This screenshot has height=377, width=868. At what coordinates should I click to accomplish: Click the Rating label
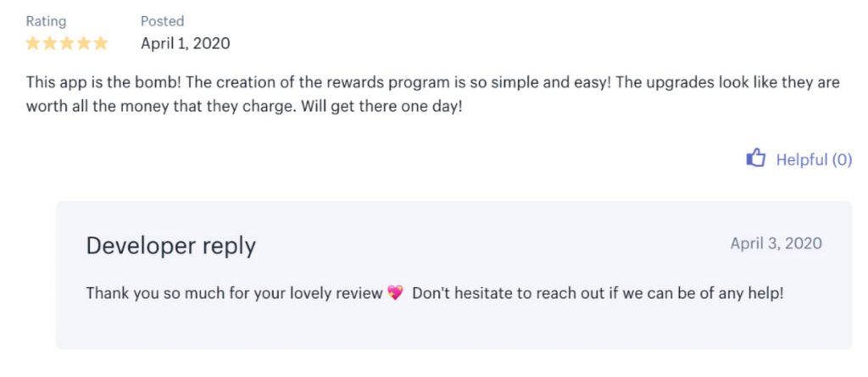(46, 21)
